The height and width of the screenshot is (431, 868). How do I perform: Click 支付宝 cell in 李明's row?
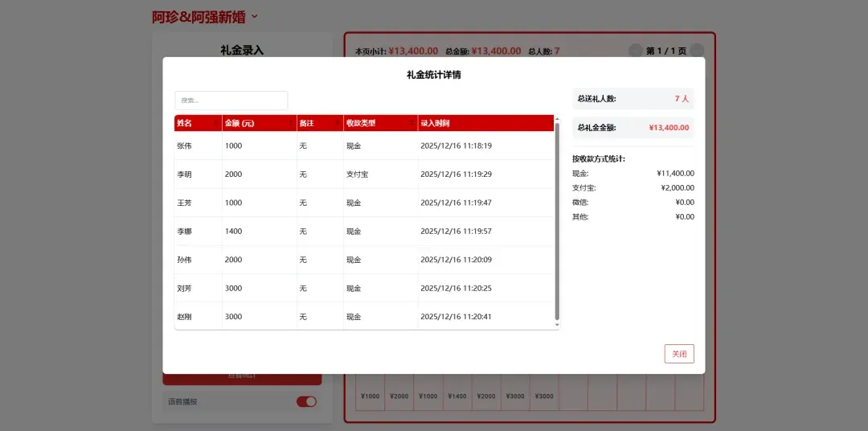click(381, 174)
